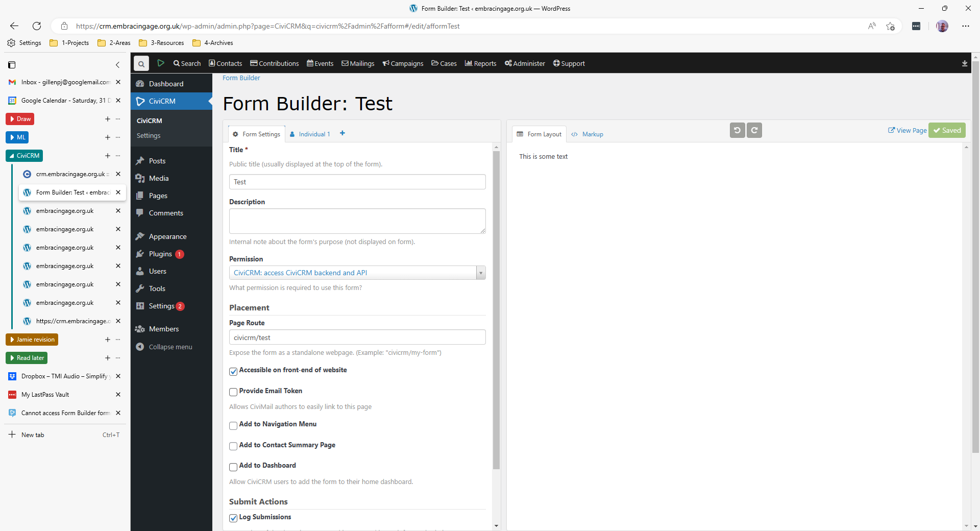Close the Google Calendar tab
980x531 pixels.
118,101
